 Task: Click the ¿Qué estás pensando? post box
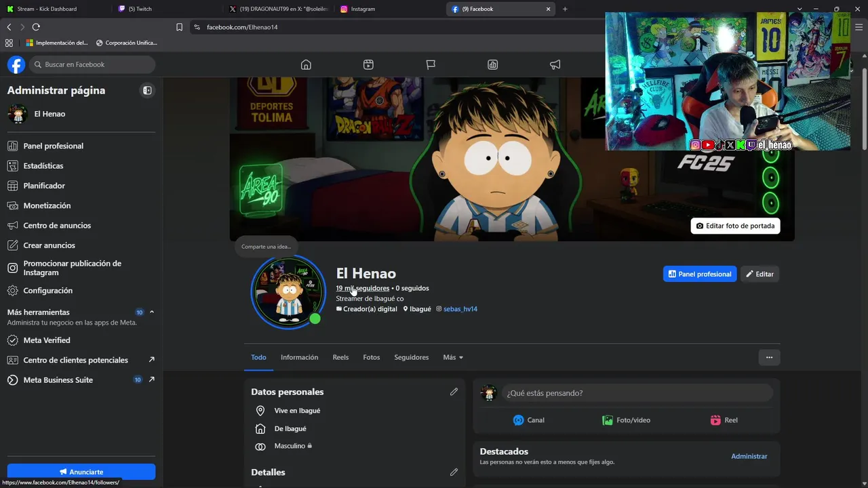(637, 393)
